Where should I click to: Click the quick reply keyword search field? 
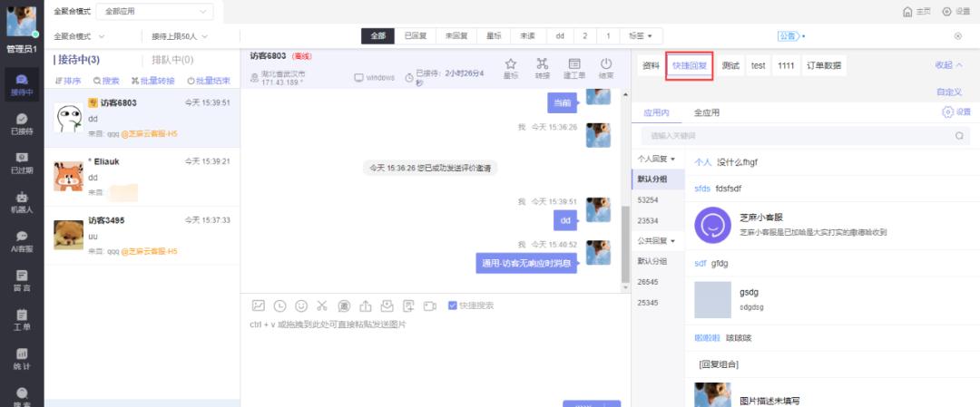[x=805, y=135]
